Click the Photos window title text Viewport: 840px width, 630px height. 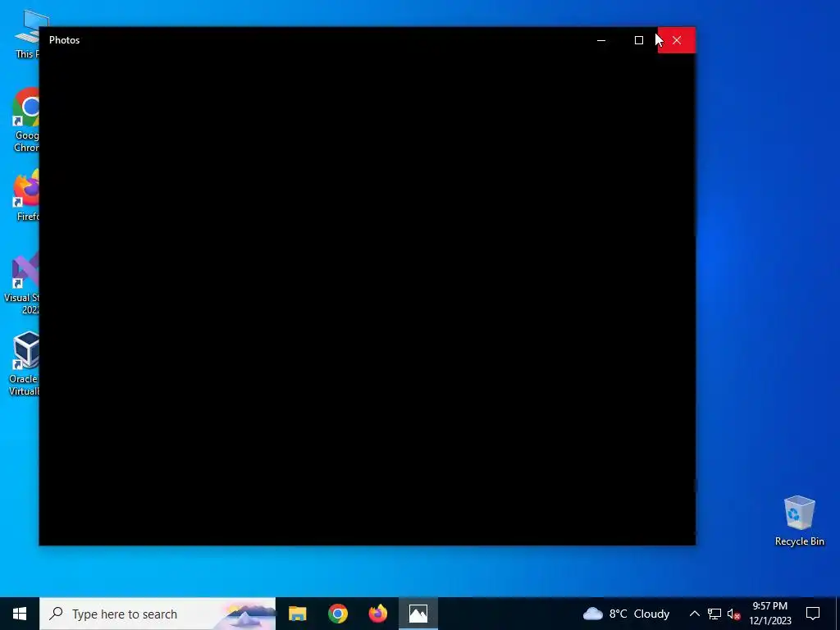pos(64,40)
